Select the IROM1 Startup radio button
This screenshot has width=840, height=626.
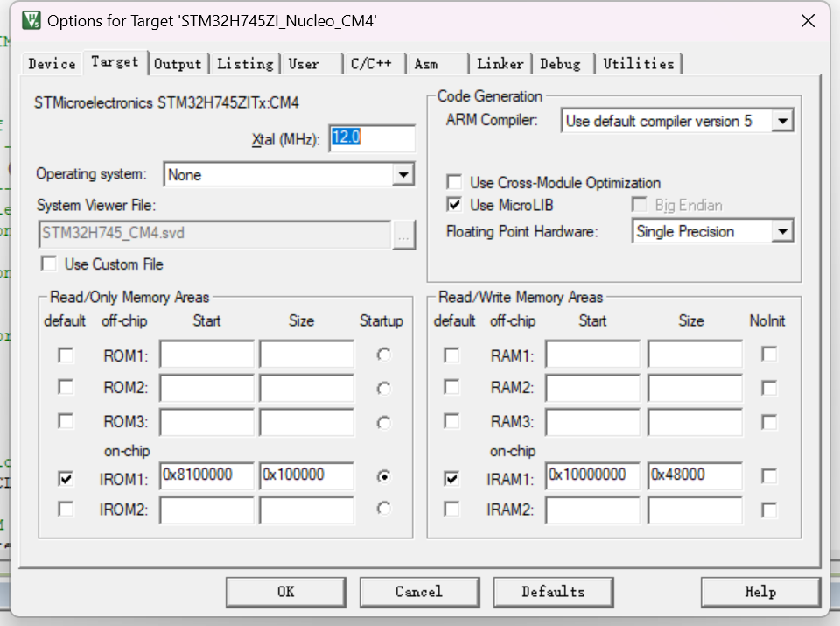click(x=383, y=476)
